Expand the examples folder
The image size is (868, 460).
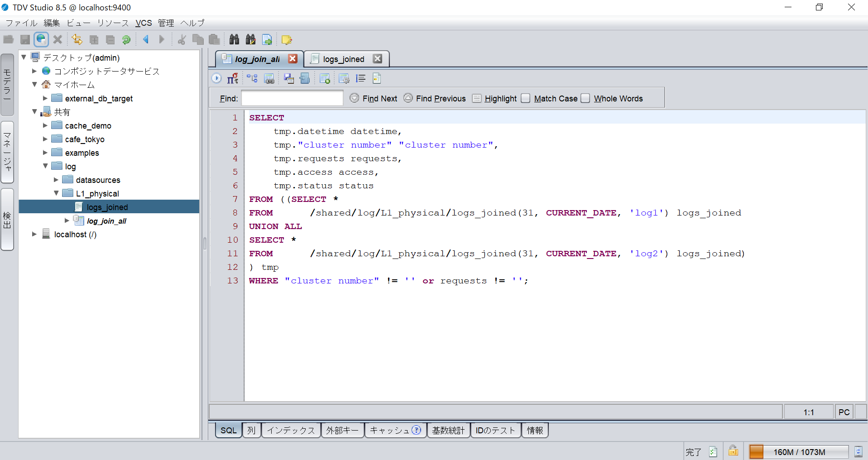45,153
